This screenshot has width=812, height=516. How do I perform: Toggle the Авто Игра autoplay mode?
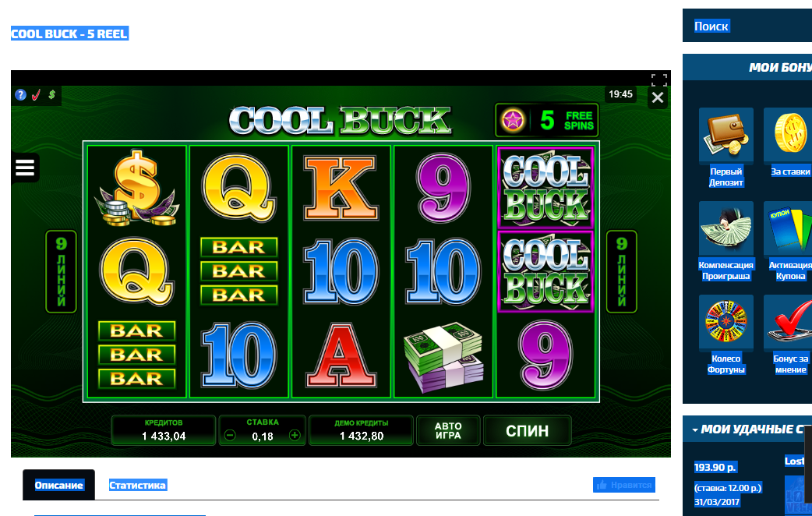pyautogui.click(x=448, y=430)
